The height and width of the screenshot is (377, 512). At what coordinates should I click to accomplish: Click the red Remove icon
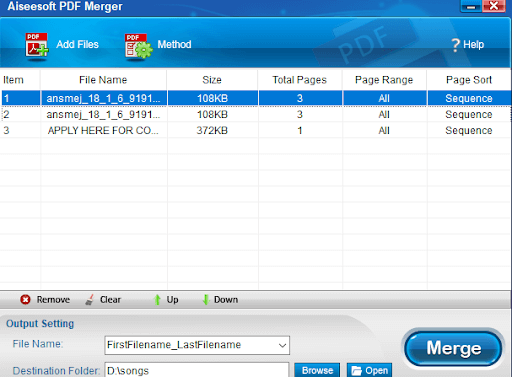pyautogui.click(x=25, y=300)
